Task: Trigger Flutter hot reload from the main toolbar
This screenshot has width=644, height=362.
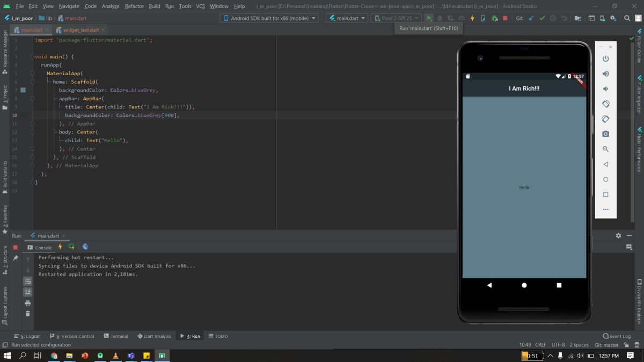Action: point(471,18)
